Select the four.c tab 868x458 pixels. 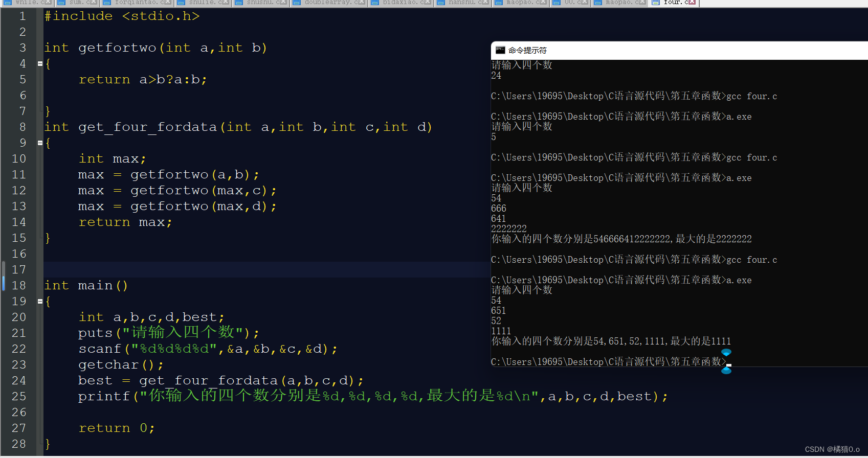pyautogui.click(x=674, y=3)
